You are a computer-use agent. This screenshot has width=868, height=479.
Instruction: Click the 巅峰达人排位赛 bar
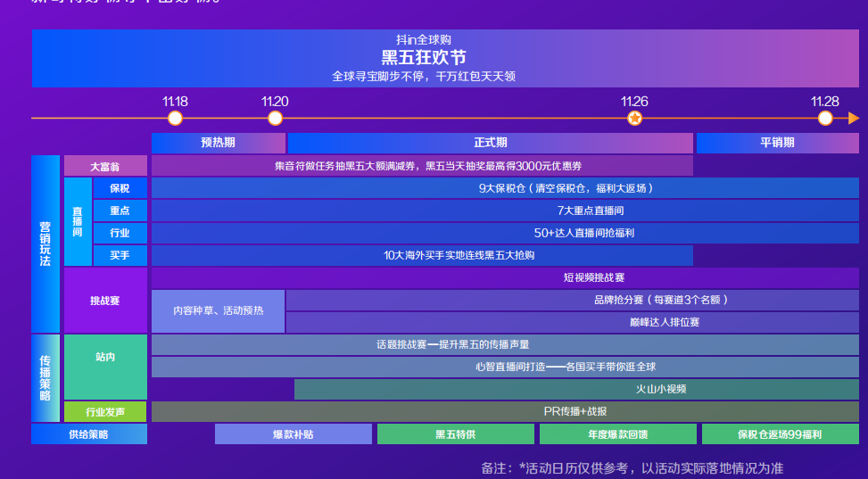573,322
